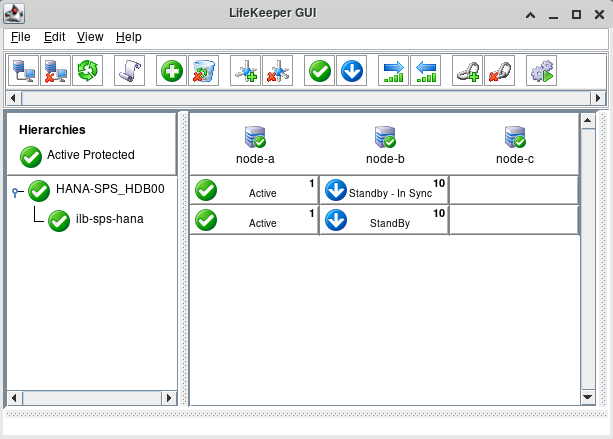Click the Create Resource Hierarchy plus icon
Image resolution: width=613 pixels, height=439 pixels.
172,71
